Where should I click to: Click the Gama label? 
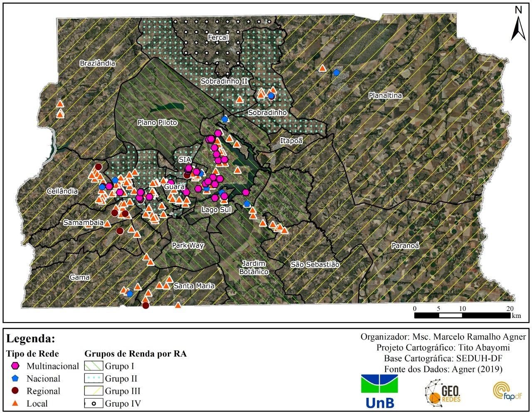79,277
